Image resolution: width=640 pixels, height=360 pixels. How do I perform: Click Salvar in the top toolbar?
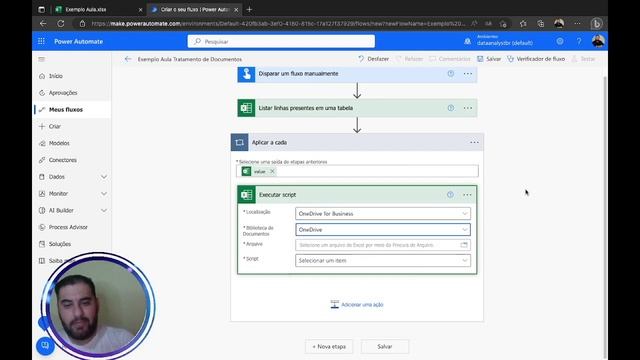pyautogui.click(x=489, y=59)
